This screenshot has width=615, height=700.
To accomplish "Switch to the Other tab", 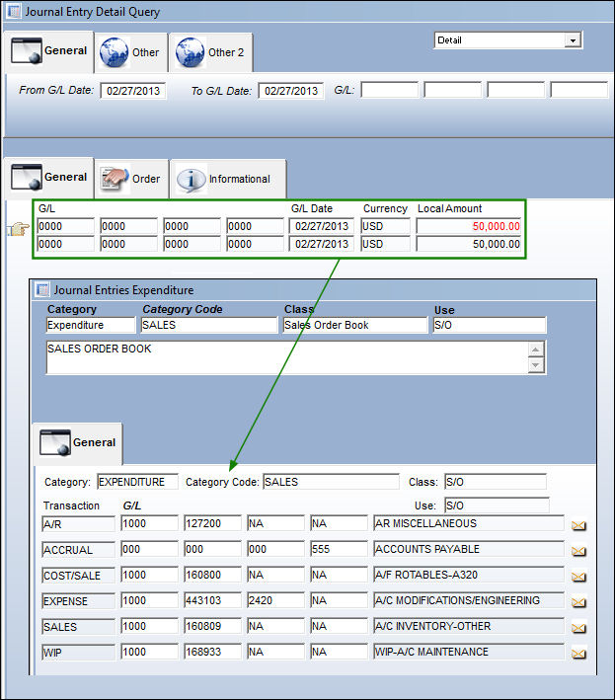I will point(130,52).
